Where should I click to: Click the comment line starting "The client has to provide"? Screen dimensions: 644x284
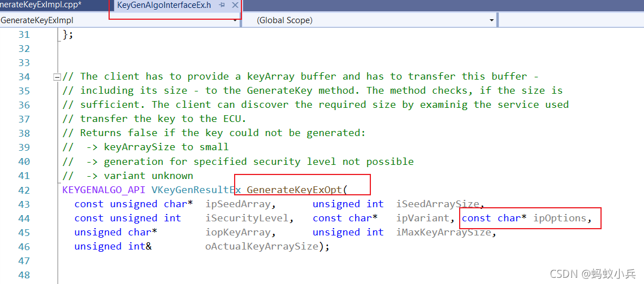pyautogui.click(x=301, y=76)
